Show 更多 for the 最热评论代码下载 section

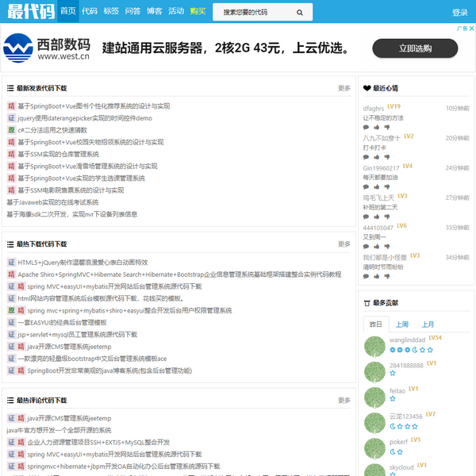pyautogui.click(x=344, y=401)
